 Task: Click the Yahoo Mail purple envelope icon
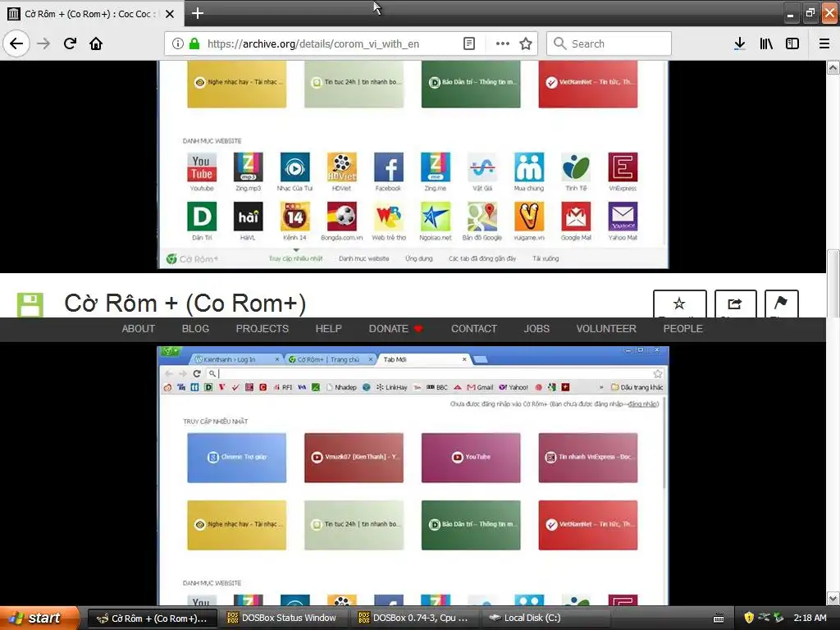(623, 217)
